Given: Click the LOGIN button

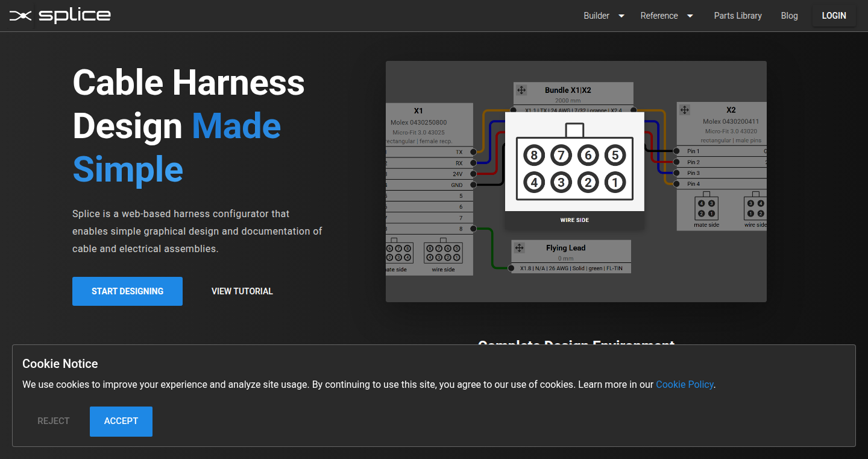Looking at the screenshot, I should [834, 16].
